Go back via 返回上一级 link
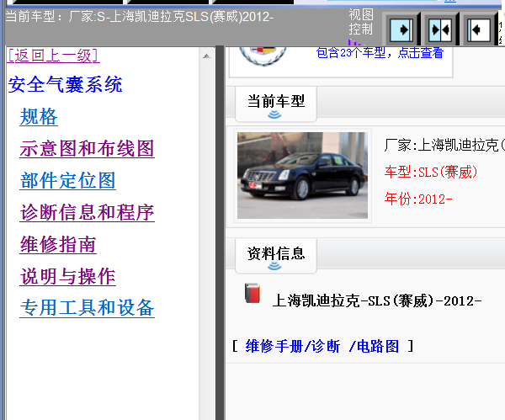This screenshot has width=505, height=420. tap(54, 56)
